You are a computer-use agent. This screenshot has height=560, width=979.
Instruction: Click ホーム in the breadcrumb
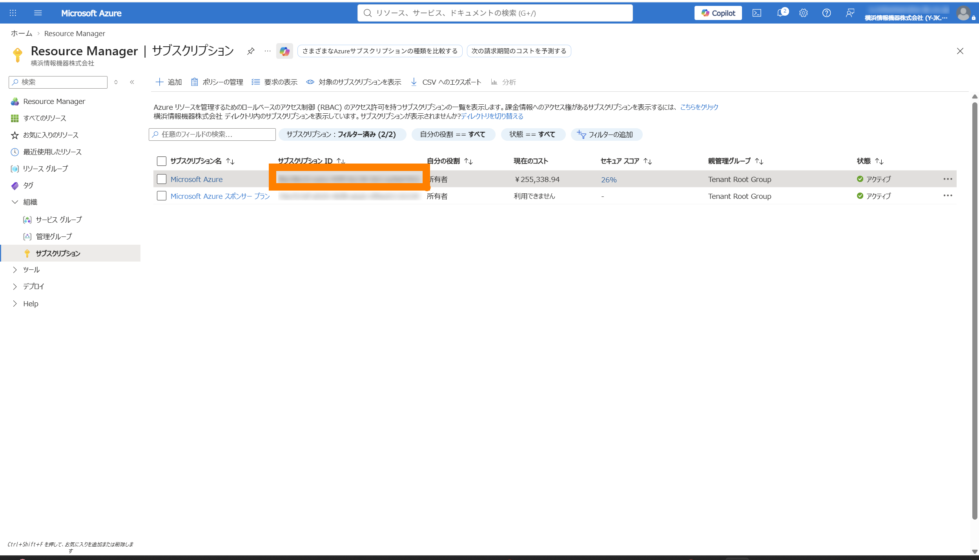point(22,33)
